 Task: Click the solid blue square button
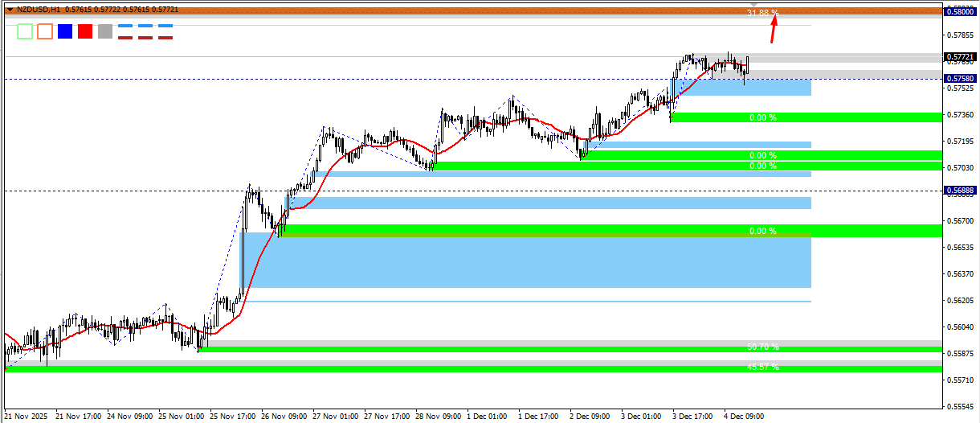(x=65, y=31)
